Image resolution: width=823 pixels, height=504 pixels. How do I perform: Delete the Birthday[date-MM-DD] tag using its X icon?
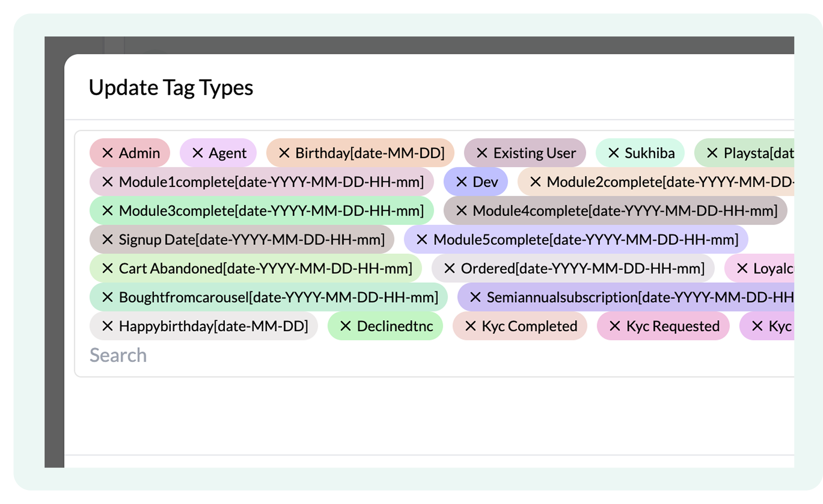pyautogui.click(x=284, y=153)
